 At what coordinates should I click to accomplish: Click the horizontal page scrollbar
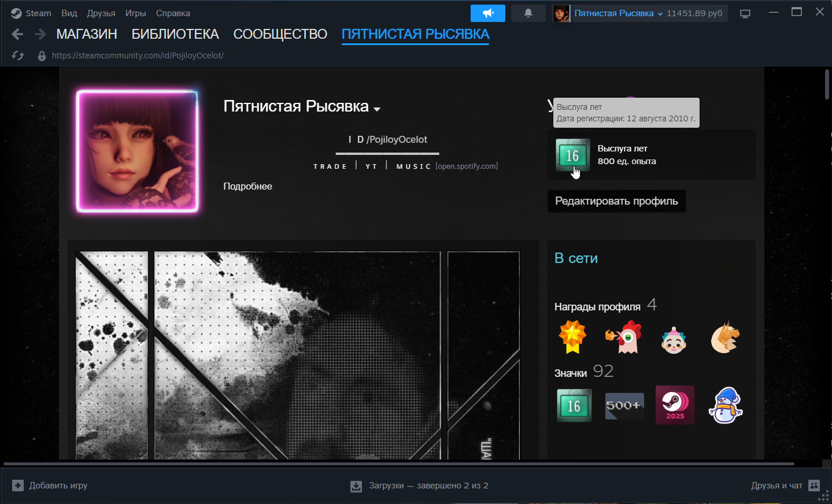pos(399,464)
